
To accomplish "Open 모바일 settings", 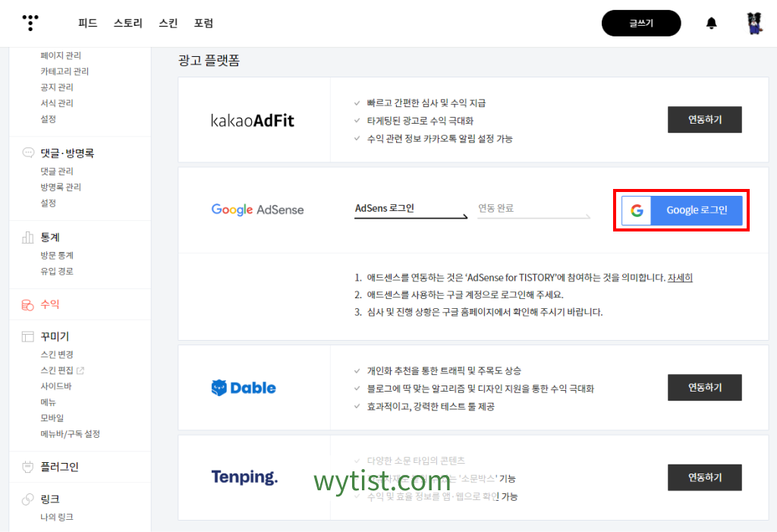I will pos(52,418).
